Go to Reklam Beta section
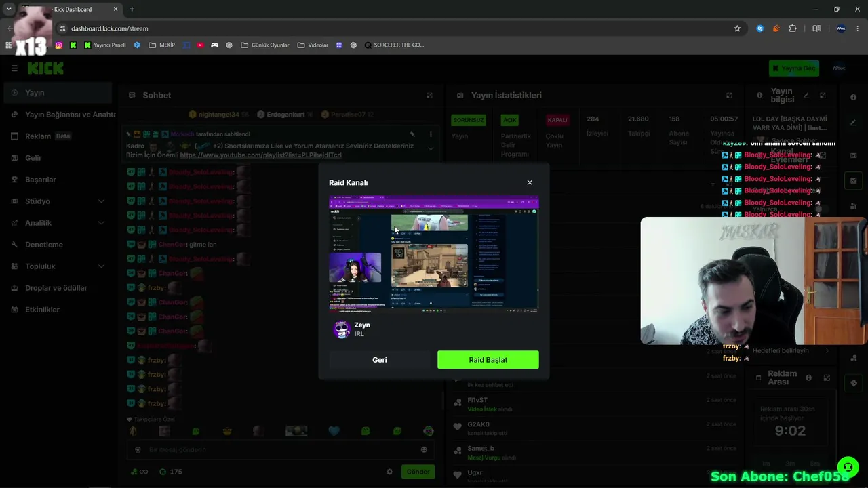868x488 pixels. 57,136
